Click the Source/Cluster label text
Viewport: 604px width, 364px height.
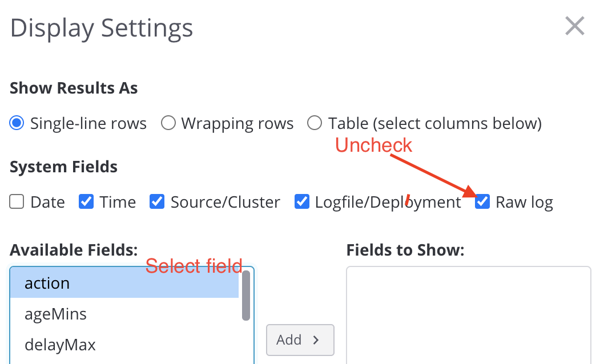[x=226, y=202]
